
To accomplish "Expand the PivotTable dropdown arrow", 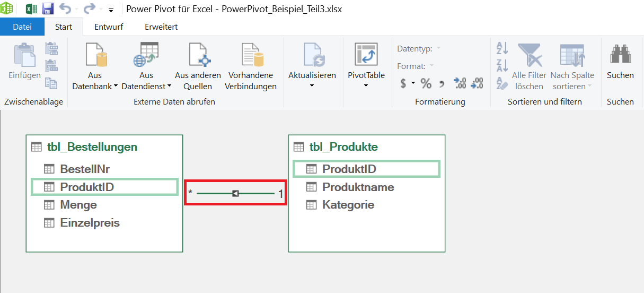I will pyautogui.click(x=366, y=86).
